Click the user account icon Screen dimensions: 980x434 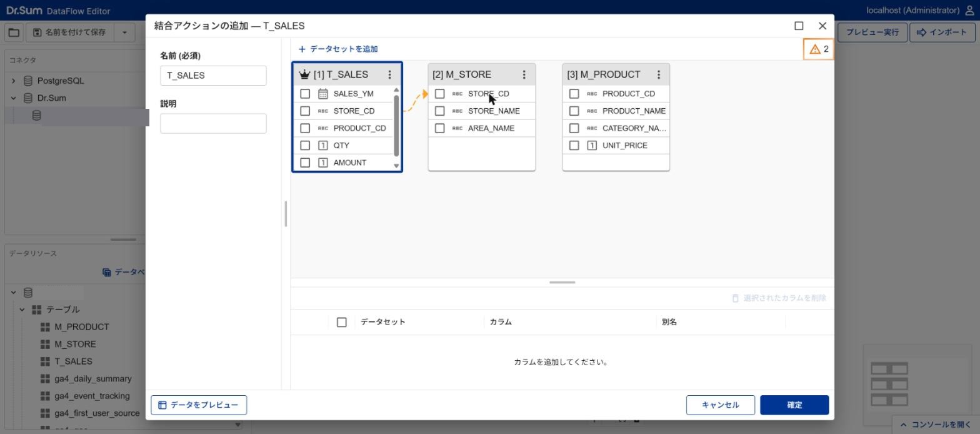[x=970, y=11]
